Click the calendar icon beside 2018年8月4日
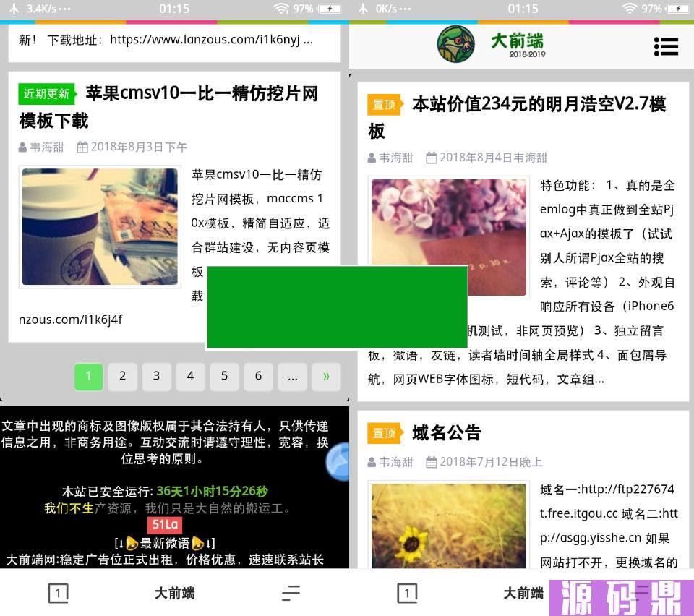 point(431,158)
